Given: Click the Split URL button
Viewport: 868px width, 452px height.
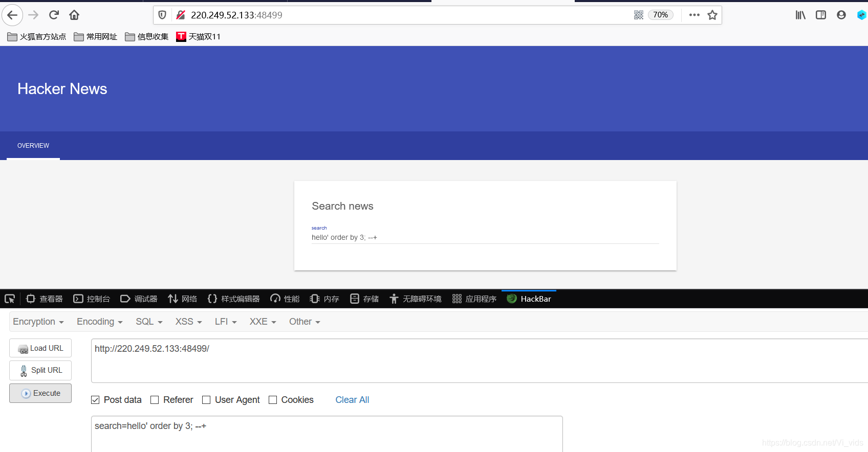Looking at the screenshot, I should (40, 370).
